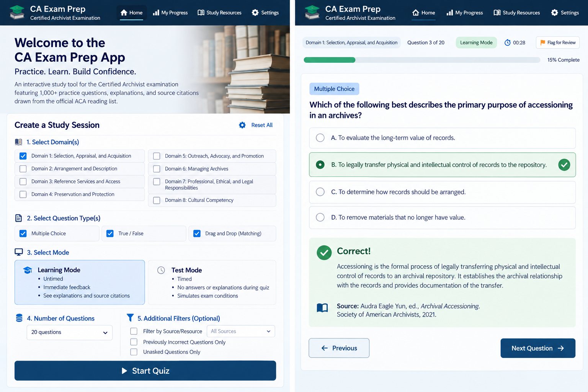Click the book icon next to Select Domain(s)
588x392 pixels.
(x=18, y=142)
